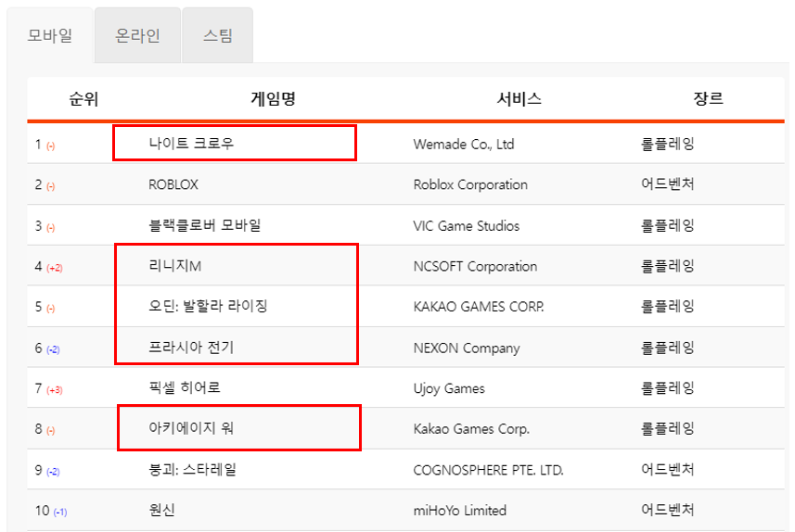Click genre 어드벤처 in ROBLOX row
The width and height of the screenshot is (795, 532).
click(x=667, y=184)
